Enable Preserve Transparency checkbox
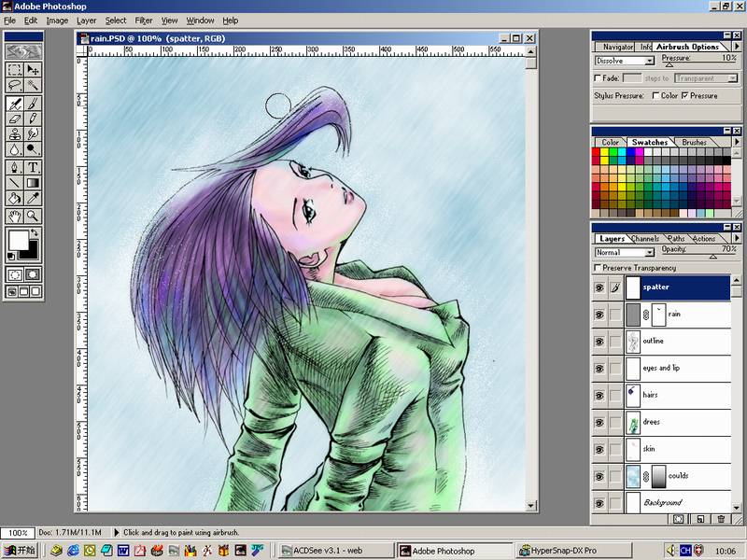Image resolution: width=747 pixels, height=560 pixels. tap(598, 268)
